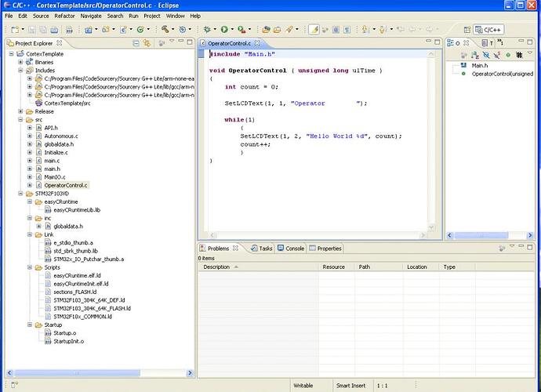Click the status bar icon at bottom left
The width and height of the screenshot is (541, 392).
[x=14, y=385]
